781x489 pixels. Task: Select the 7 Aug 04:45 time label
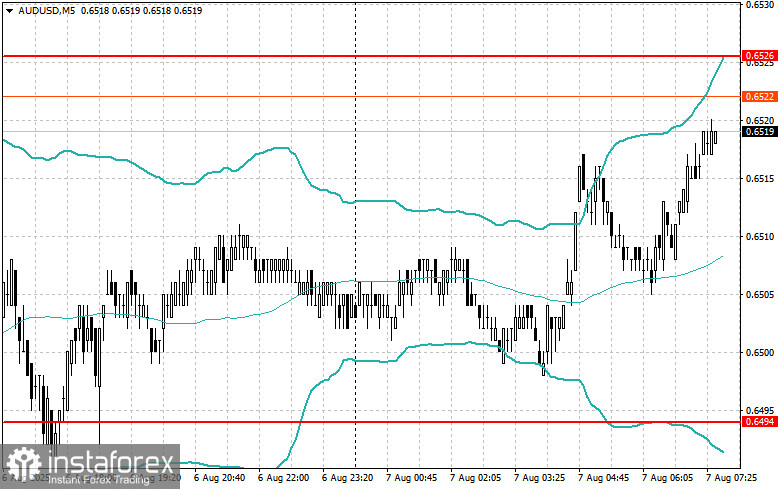click(603, 478)
